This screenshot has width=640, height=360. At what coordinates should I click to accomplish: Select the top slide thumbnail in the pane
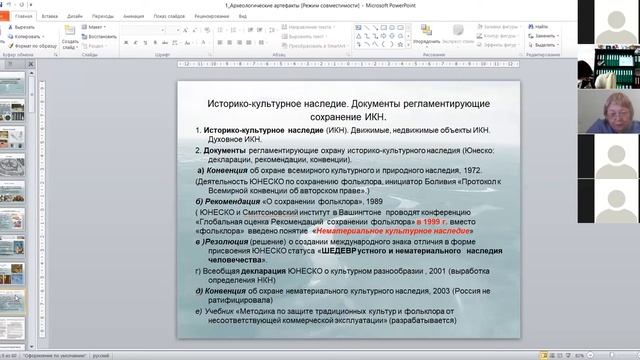click(12, 84)
